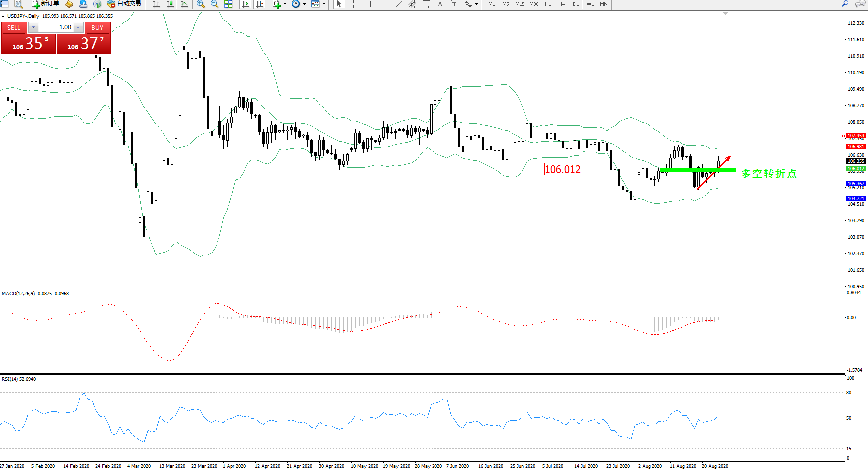Tile chart windows icon
Image resolution: width=868 pixels, height=473 pixels.
point(228,4)
